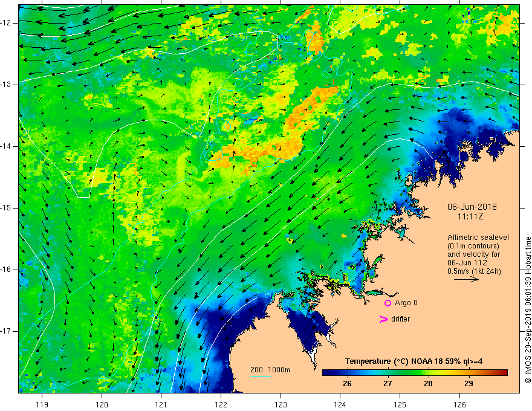Click the 0.5m/s velocity scale arrow
Screen dimensions: 532x411
(x=467, y=279)
